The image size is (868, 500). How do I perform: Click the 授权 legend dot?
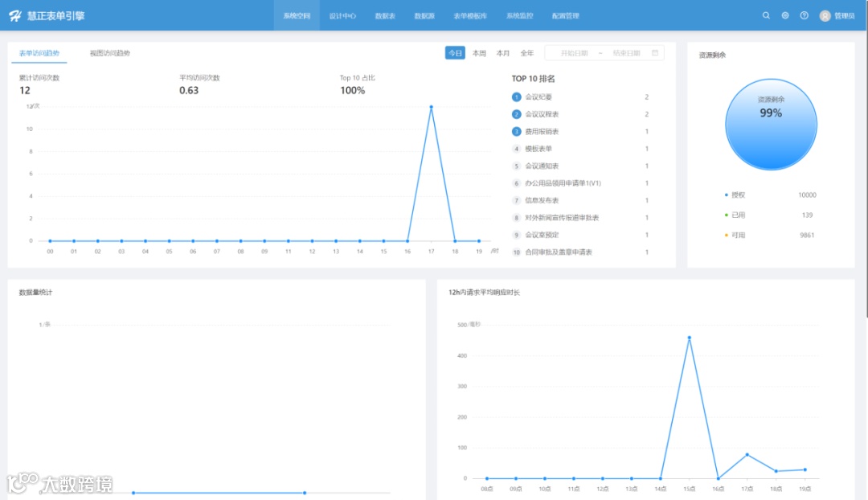pos(727,195)
